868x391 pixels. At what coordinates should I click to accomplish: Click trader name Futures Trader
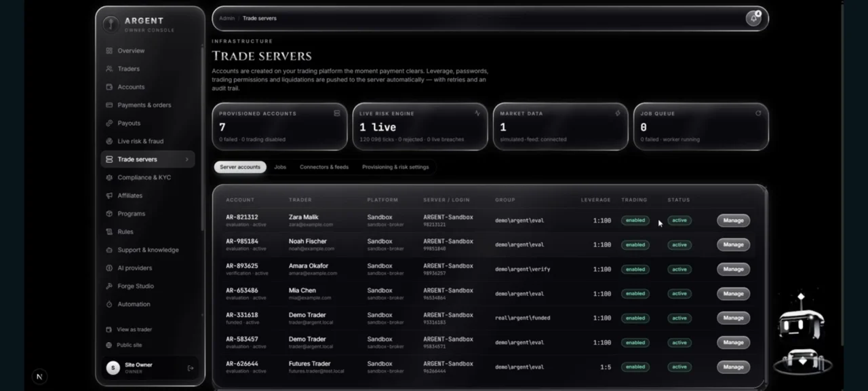[x=310, y=364]
